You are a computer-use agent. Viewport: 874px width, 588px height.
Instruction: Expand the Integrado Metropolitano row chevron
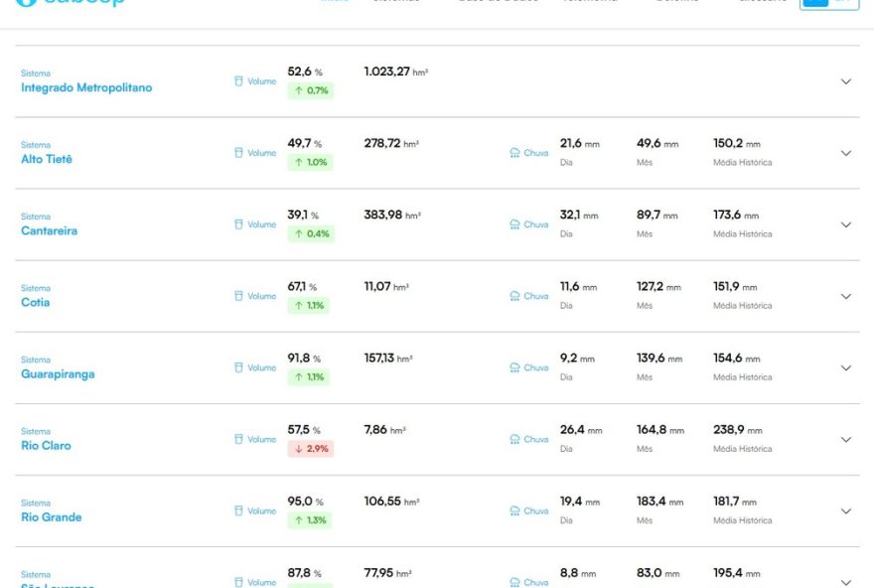coord(846,81)
